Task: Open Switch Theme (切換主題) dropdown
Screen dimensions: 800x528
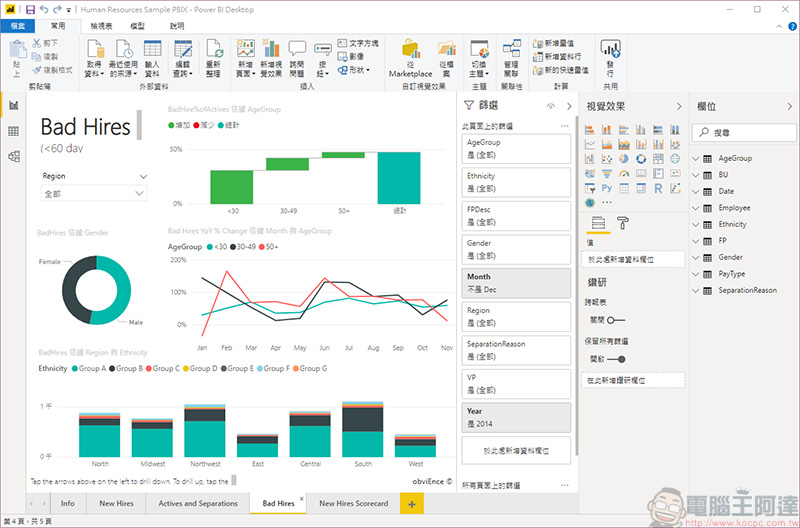Action: click(479, 58)
